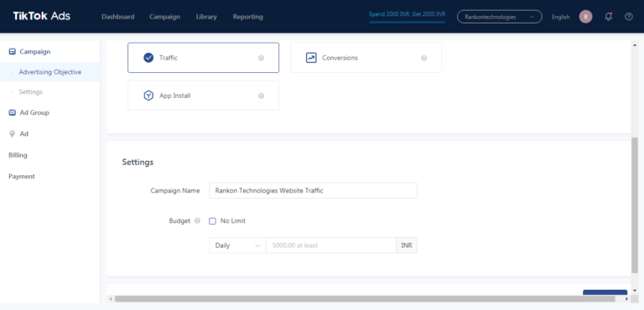This screenshot has height=310, width=644.
Task: Select the App Install objective card
Action: [x=203, y=96]
